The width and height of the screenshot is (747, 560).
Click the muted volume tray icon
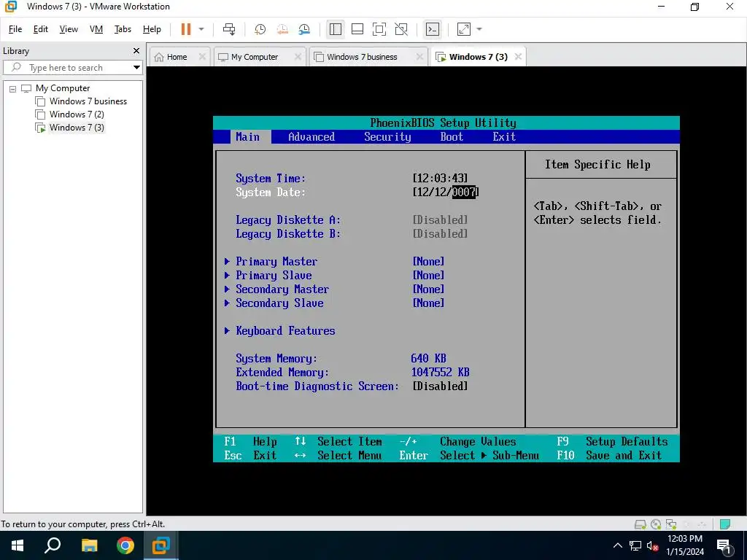[x=652, y=545]
